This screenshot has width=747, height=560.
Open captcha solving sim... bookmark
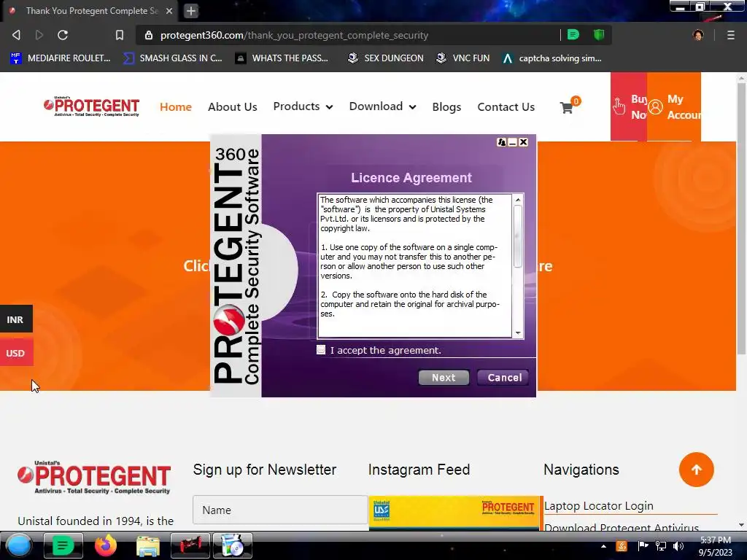552,58
